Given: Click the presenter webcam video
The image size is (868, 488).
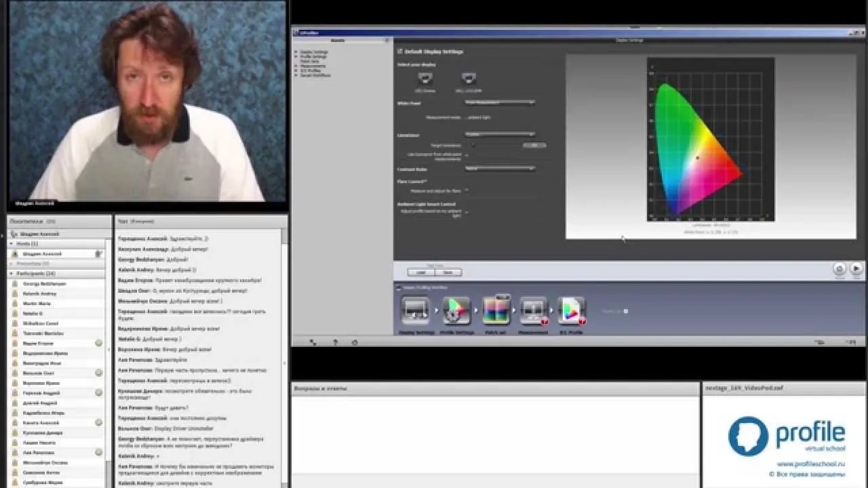Looking at the screenshot, I should (147, 102).
